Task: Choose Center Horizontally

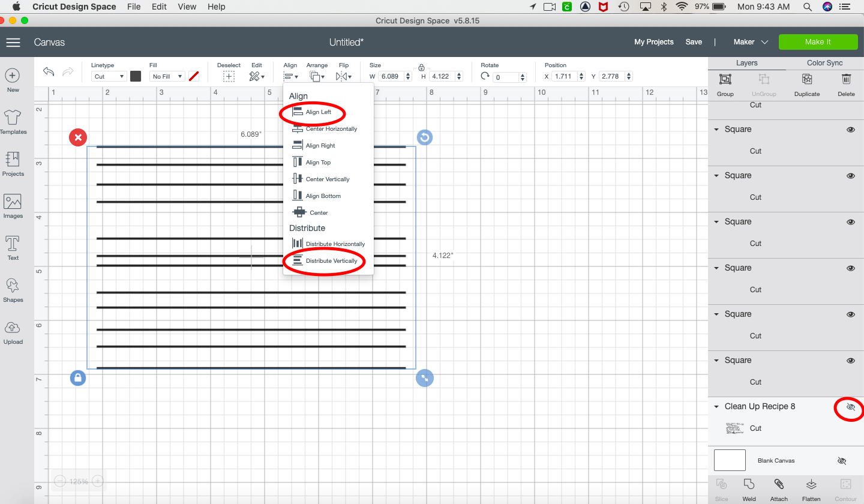Action: 325,129
